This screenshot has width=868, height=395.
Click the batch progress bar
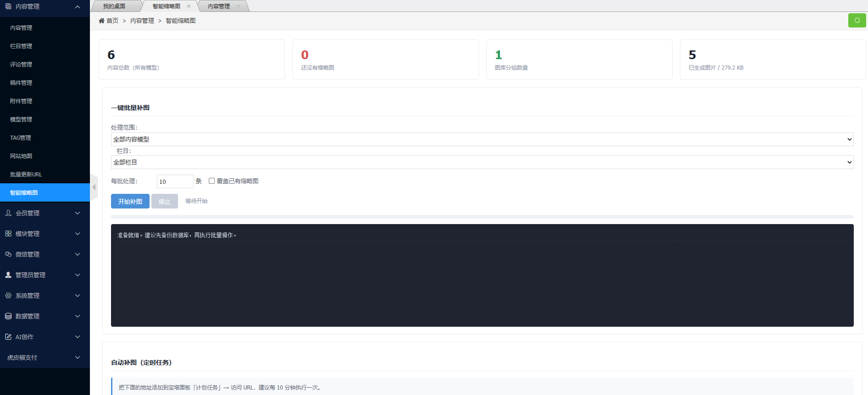coord(482,217)
